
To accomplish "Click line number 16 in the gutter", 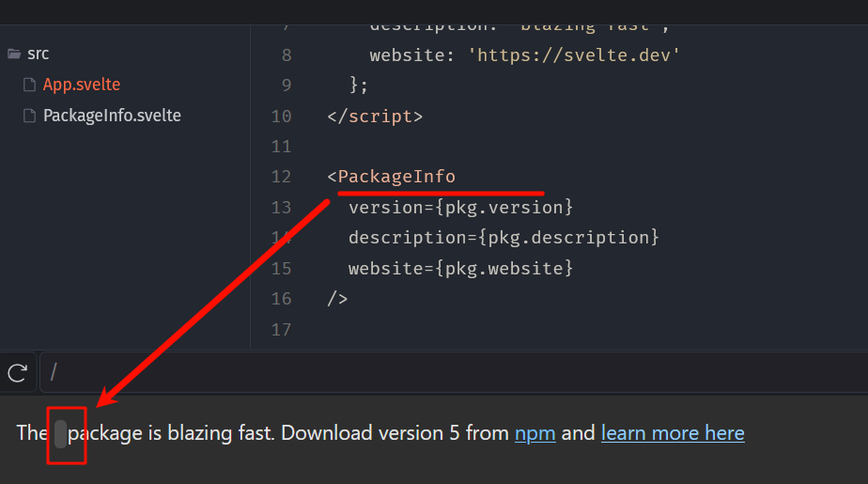I will coord(281,299).
